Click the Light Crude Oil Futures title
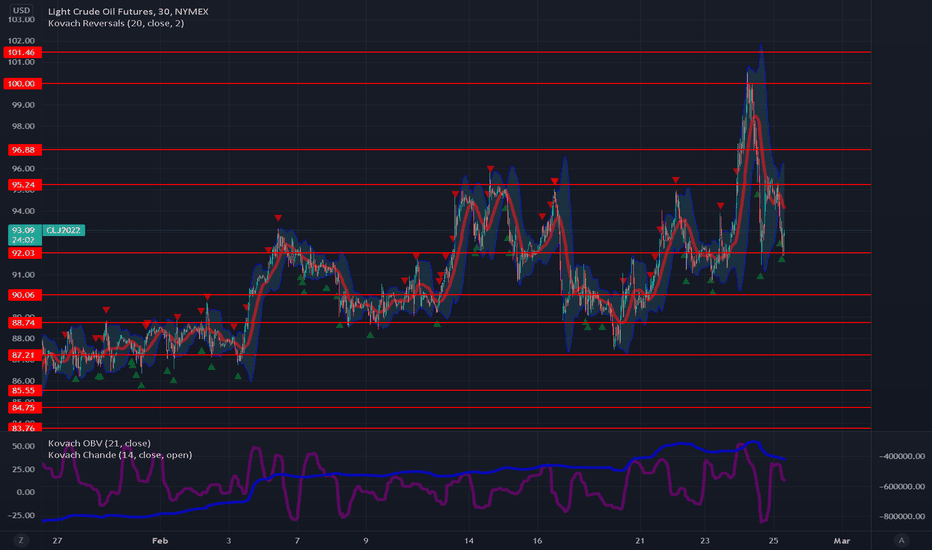The width and height of the screenshot is (932, 550). click(128, 11)
